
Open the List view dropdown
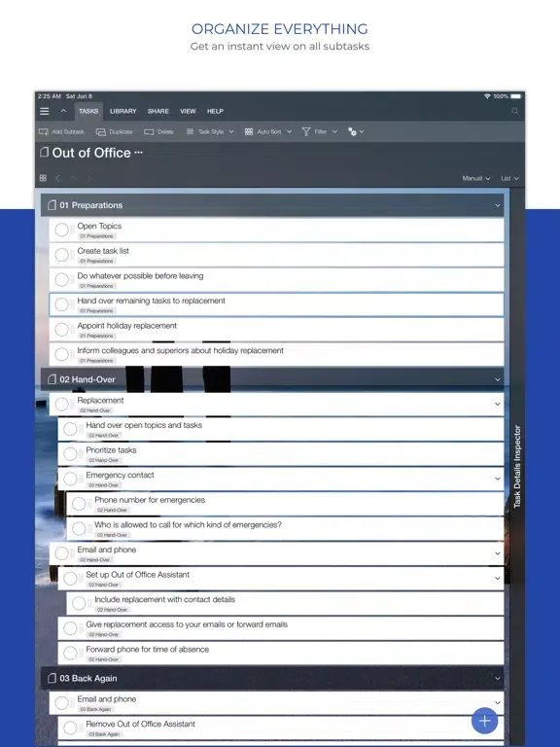pyautogui.click(x=509, y=178)
